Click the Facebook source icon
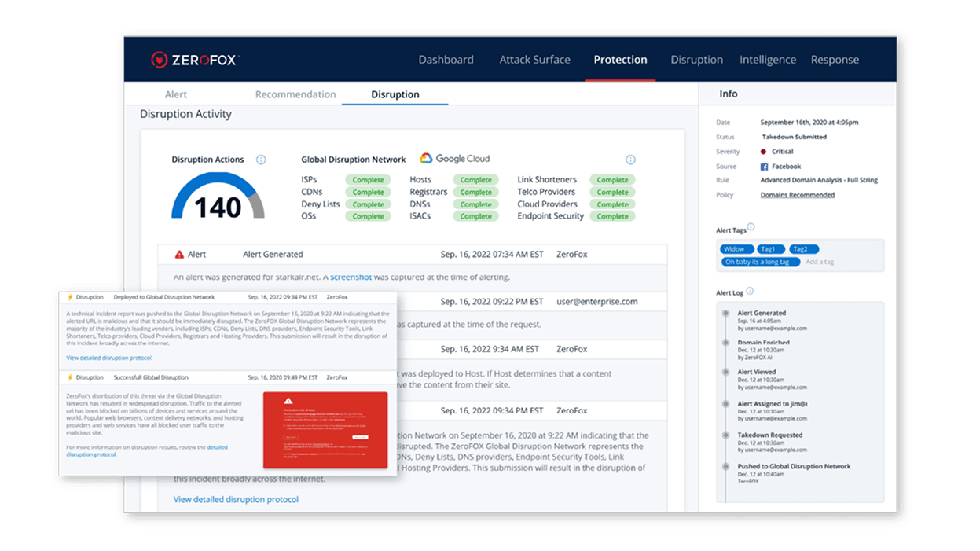This screenshot has width=980, height=551. (x=764, y=167)
